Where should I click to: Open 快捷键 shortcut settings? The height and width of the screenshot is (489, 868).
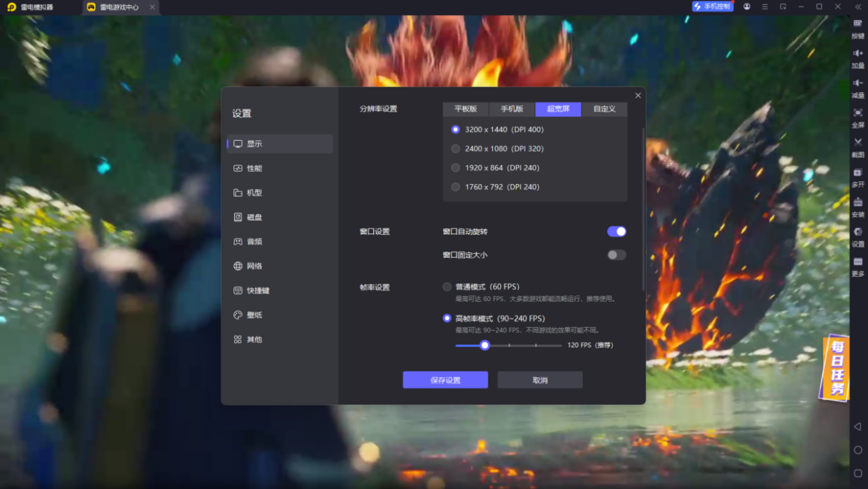pos(280,291)
